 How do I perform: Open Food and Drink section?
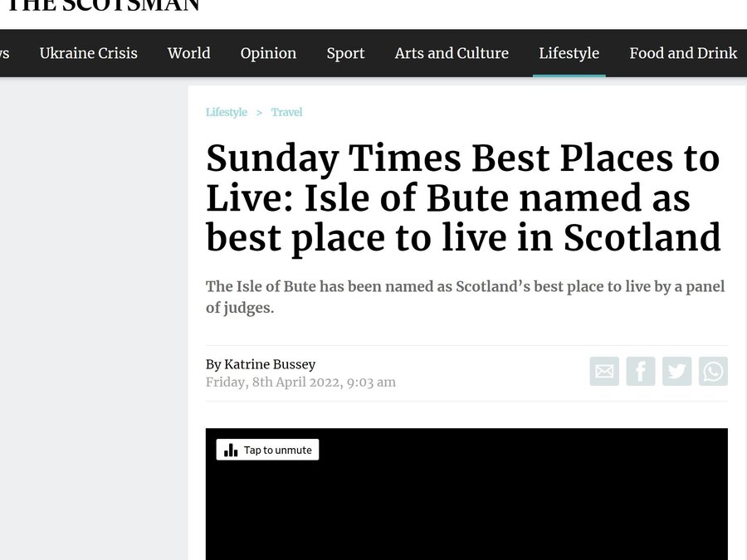tap(683, 53)
